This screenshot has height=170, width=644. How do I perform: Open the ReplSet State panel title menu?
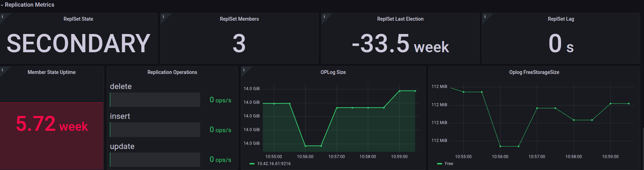78,19
